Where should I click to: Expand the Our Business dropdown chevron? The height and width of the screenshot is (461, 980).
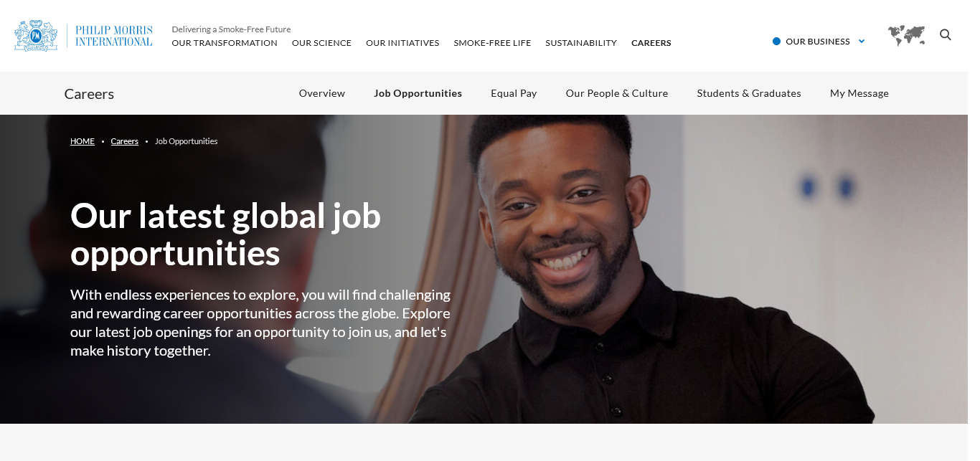862,42
